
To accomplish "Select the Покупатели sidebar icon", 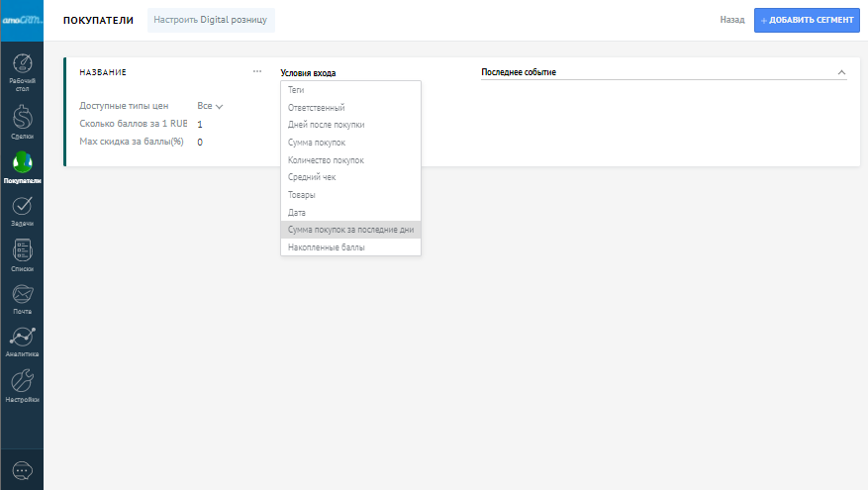I will 22,166.
